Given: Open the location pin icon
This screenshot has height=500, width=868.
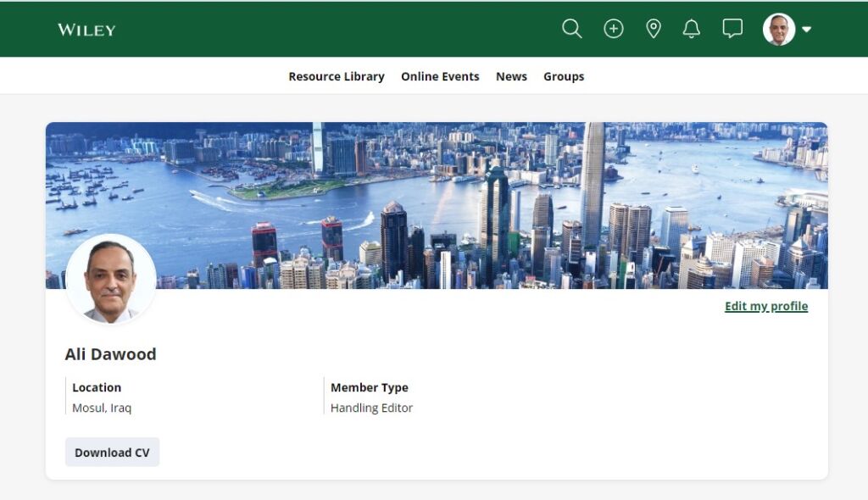Looking at the screenshot, I should (654, 29).
